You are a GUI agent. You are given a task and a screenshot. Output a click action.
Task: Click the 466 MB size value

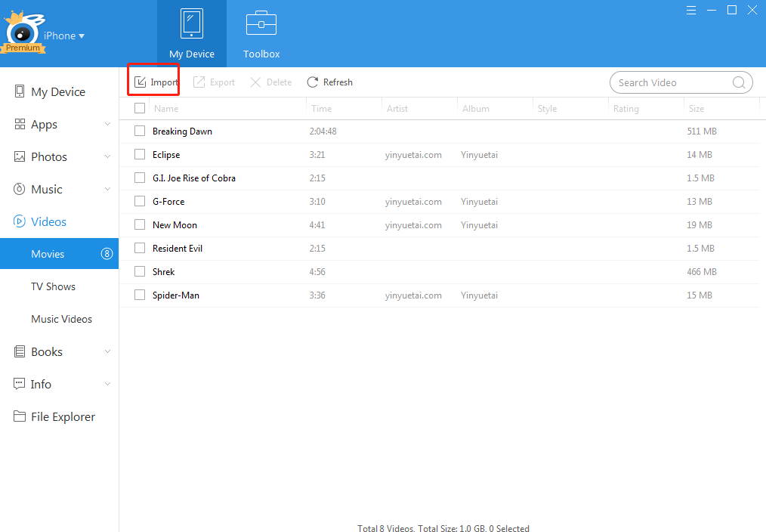702,272
